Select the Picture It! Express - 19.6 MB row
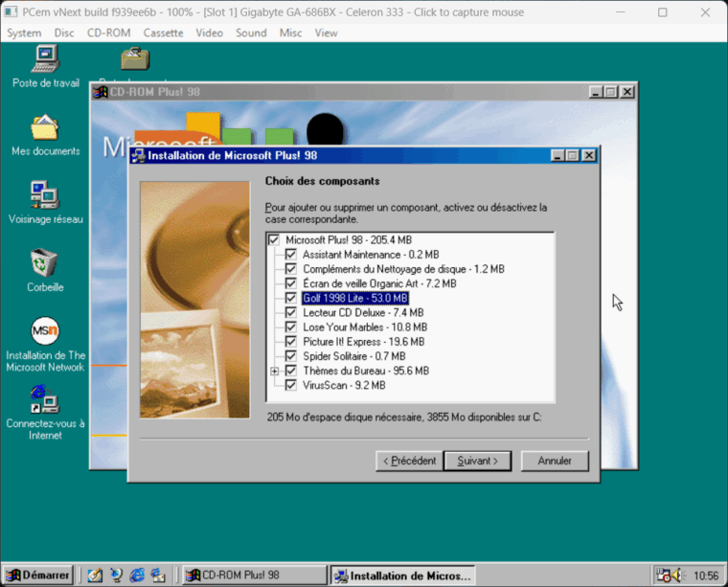Image resolution: width=728 pixels, height=587 pixels. (364, 342)
